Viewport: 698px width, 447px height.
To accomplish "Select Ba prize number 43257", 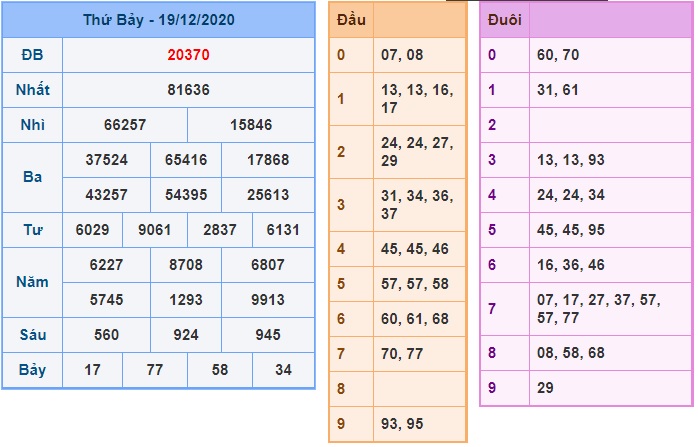I will (x=106, y=195).
